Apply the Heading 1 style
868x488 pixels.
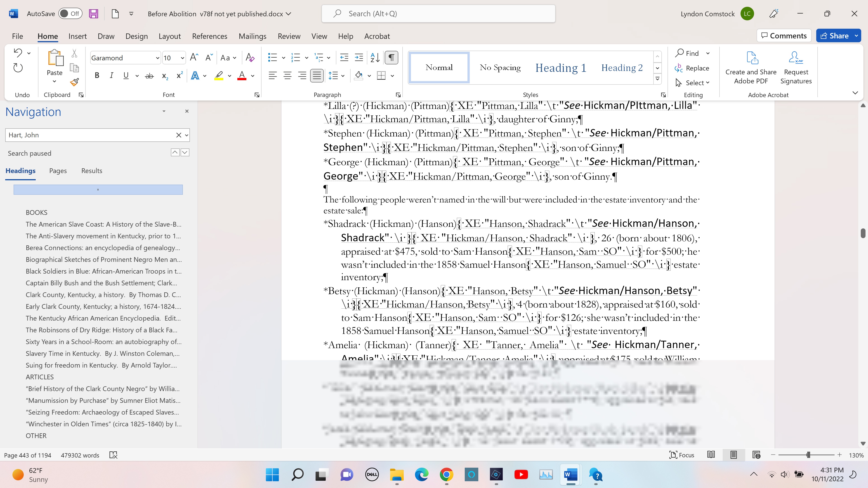561,68
